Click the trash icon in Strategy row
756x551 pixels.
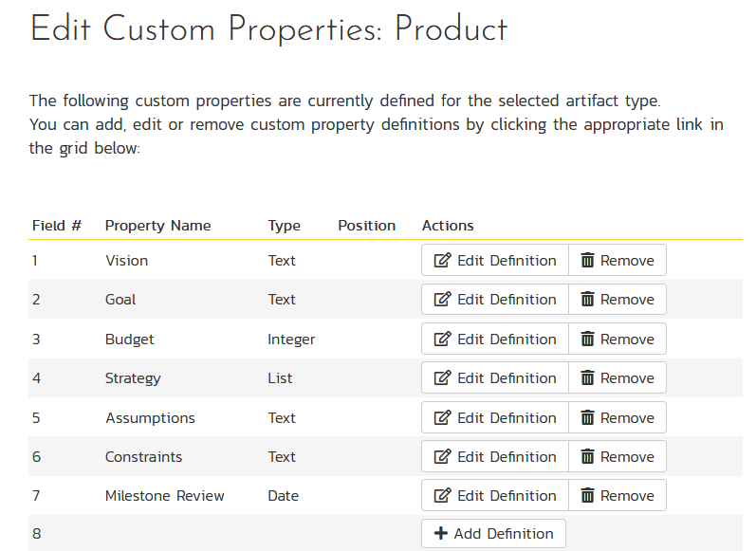587,378
